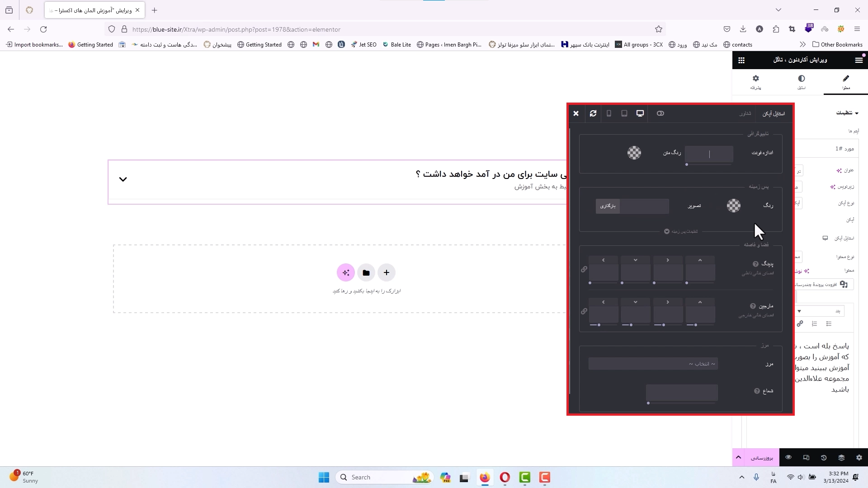Collapse the تنظیمات settings section
The image size is (868, 488).
tap(847, 113)
